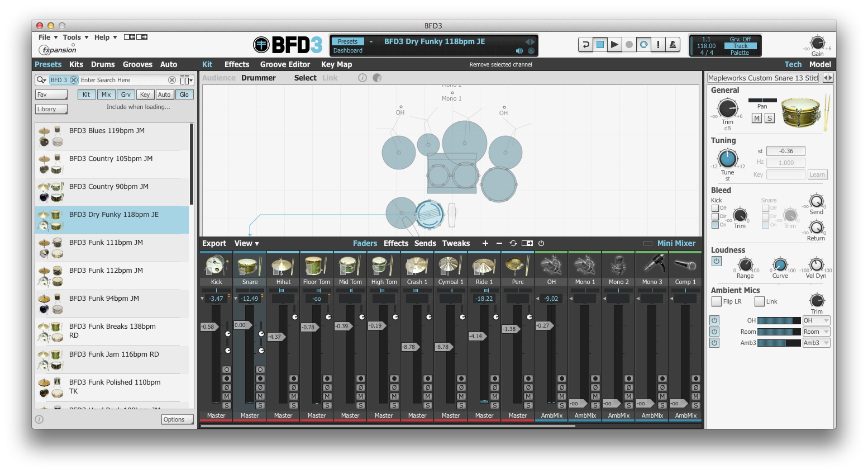Show the mixer Sends view

click(x=425, y=243)
